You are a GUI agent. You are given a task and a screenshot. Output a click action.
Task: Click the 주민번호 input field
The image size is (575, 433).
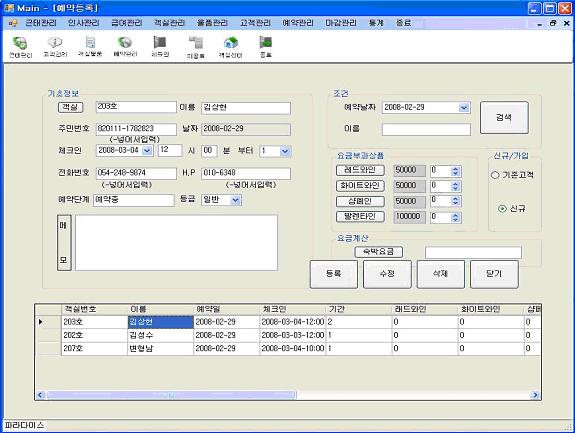point(136,129)
